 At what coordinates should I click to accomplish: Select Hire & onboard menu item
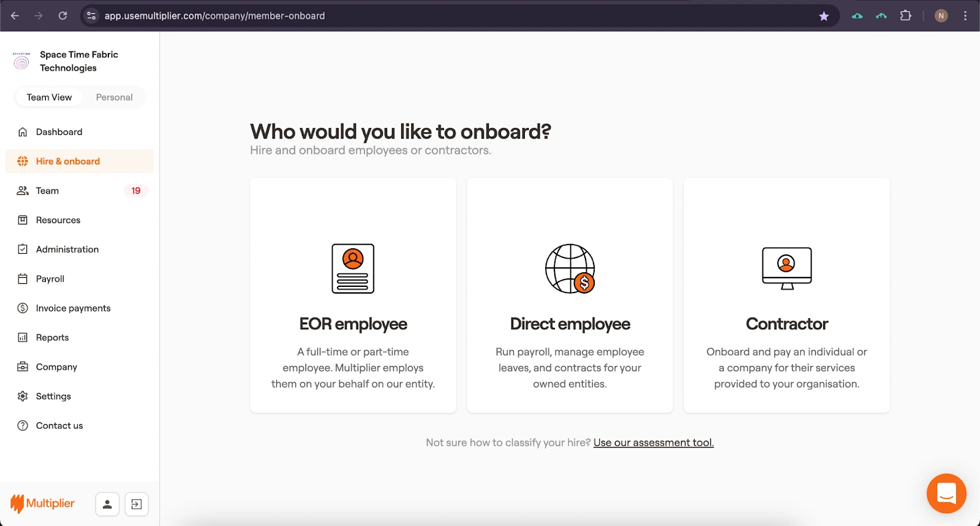(x=80, y=161)
